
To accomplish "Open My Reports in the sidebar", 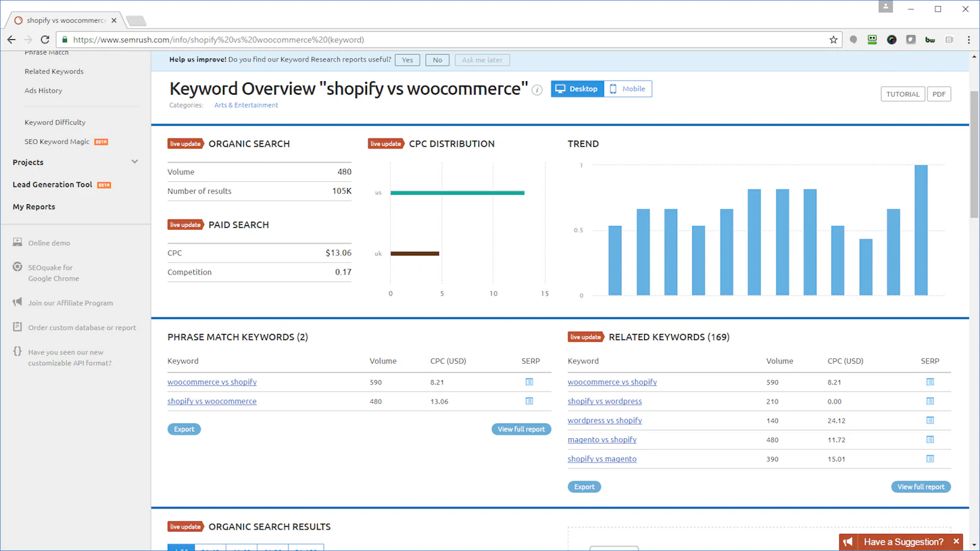I will tap(34, 207).
